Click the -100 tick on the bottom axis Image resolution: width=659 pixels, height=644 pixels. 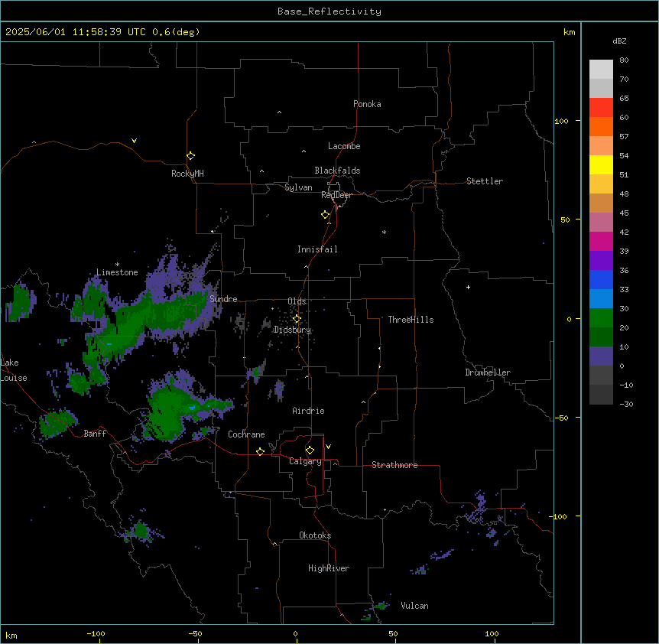point(96,633)
